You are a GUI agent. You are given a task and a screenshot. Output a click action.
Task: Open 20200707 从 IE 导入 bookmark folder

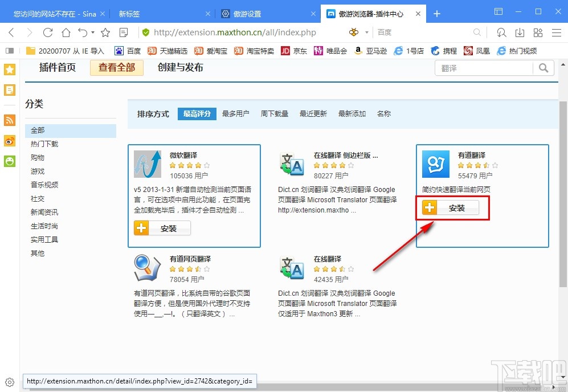tap(65, 51)
